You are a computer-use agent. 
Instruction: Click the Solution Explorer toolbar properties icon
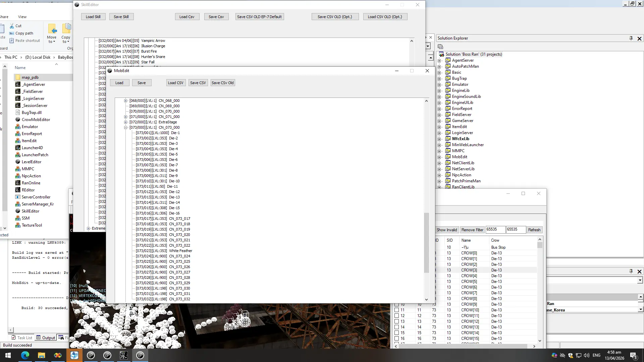pos(440,47)
